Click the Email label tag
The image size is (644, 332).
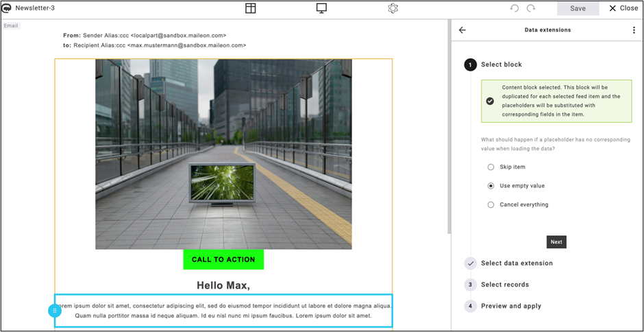(x=11, y=25)
